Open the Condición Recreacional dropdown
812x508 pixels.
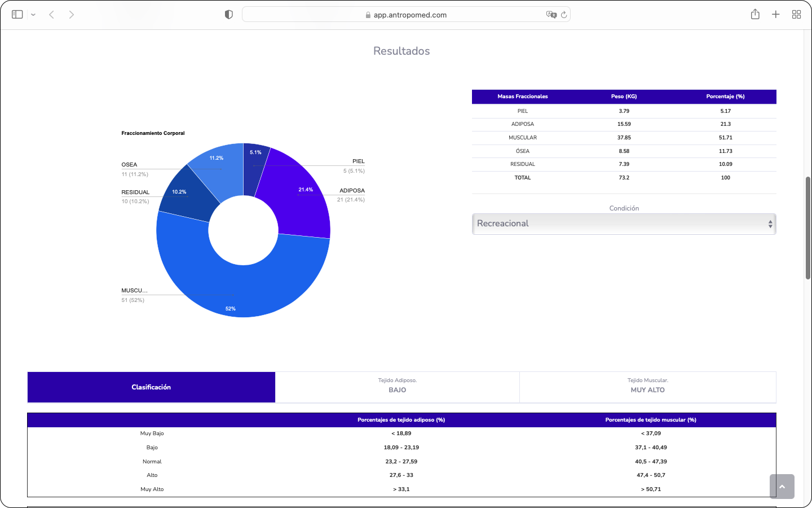coord(624,224)
